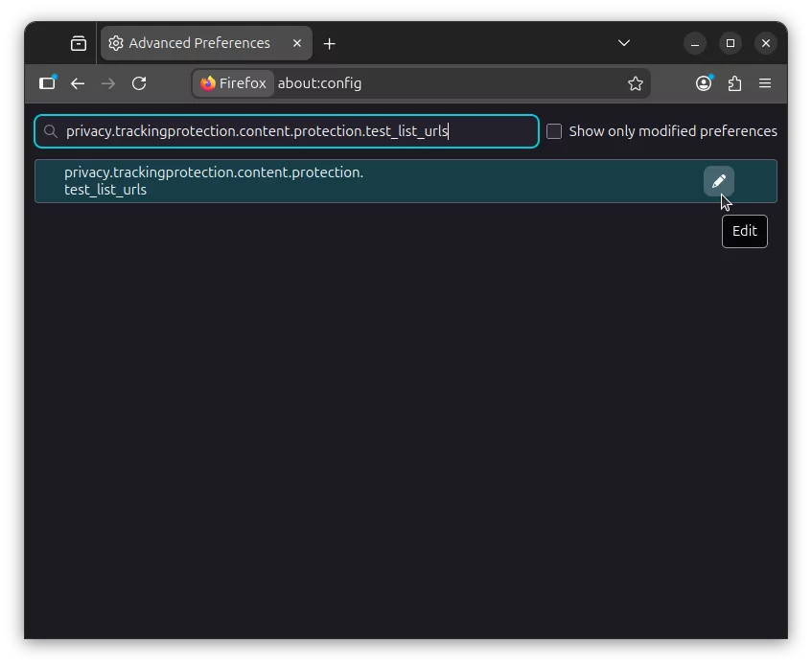Click the preference name search field

click(x=288, y=131)
